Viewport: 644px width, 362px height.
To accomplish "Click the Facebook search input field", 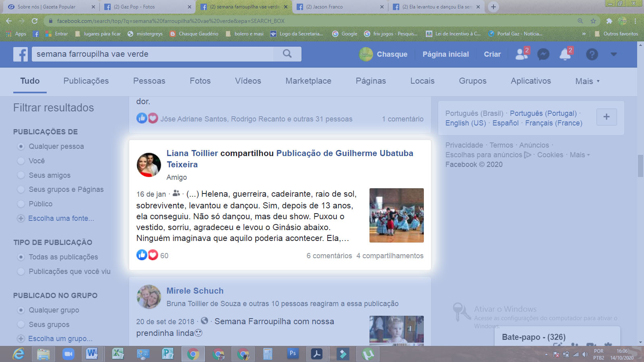I will 152,54.
